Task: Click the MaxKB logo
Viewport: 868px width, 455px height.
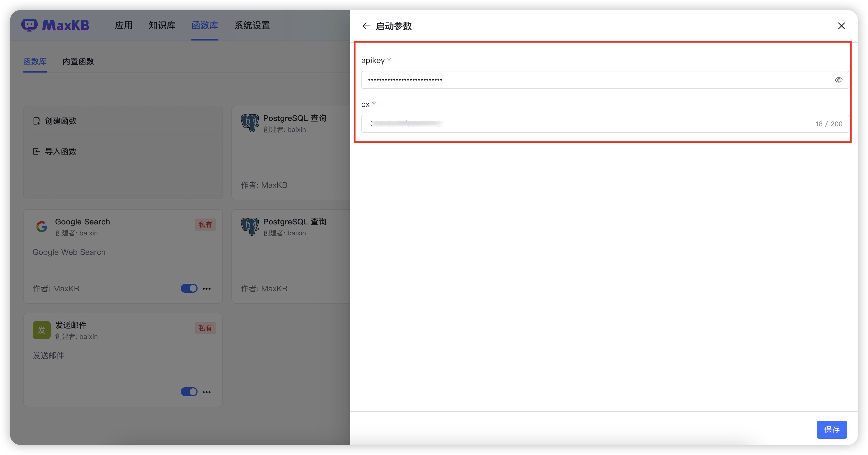Action: (x=56, y=25)
